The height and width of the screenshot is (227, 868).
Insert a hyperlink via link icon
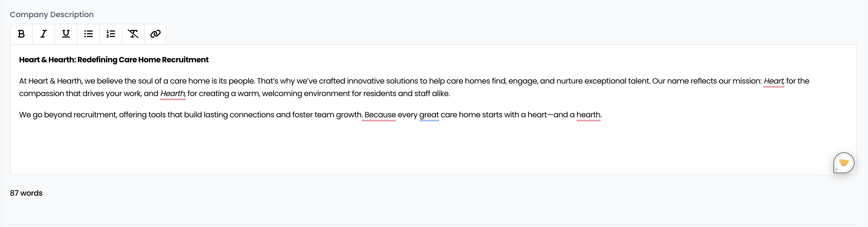(x=155, y=34)
